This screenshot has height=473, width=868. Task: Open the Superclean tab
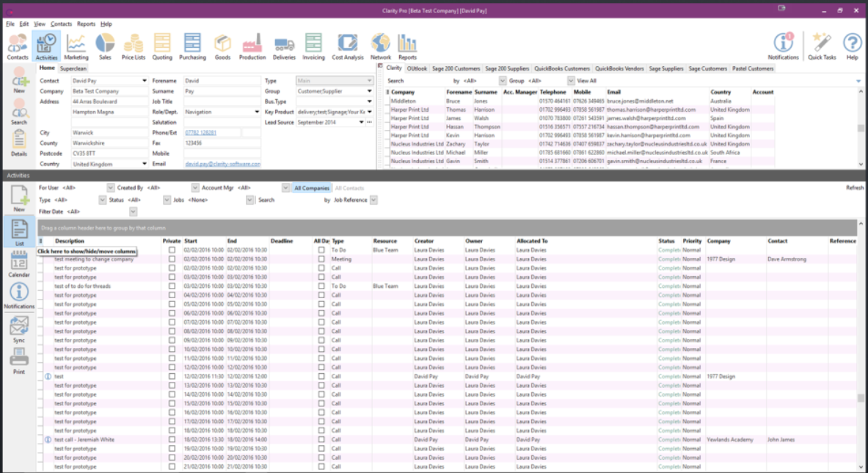coord(75,67)
